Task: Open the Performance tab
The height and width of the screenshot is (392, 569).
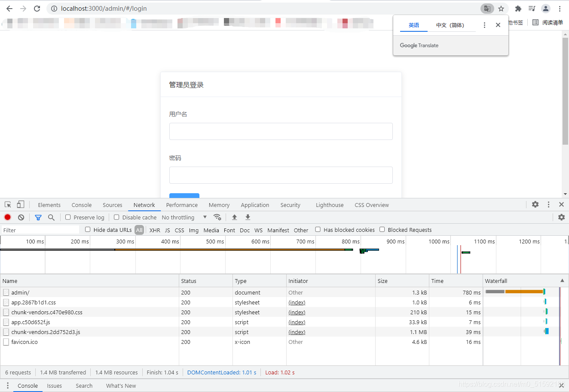Action: point(182,205)
